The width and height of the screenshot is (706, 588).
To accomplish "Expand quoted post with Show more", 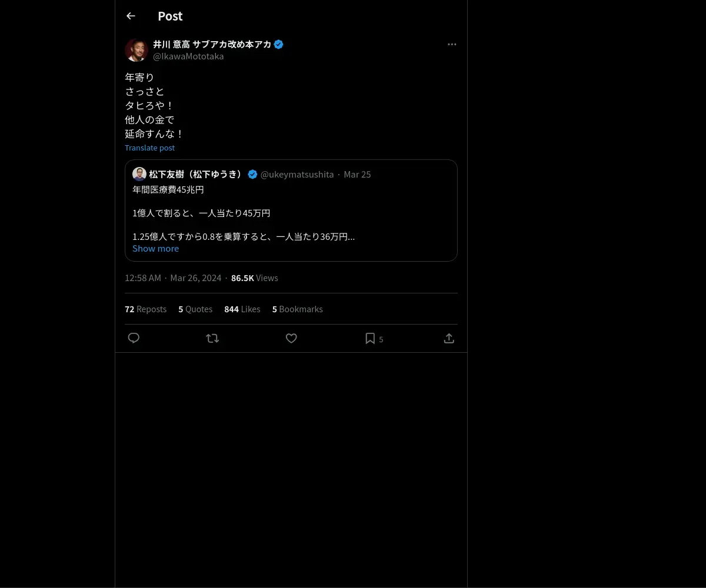I will point(155,248).
